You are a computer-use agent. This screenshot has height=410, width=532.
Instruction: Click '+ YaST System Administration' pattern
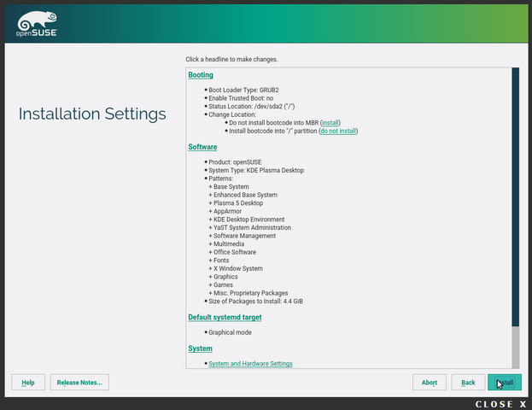(249, 227)
